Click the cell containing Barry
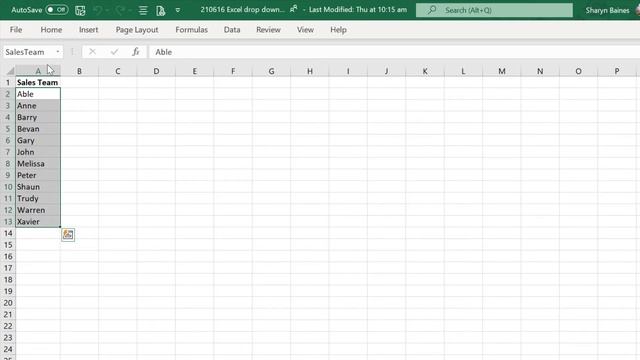640x360 pixels. [x=38, y=117]
